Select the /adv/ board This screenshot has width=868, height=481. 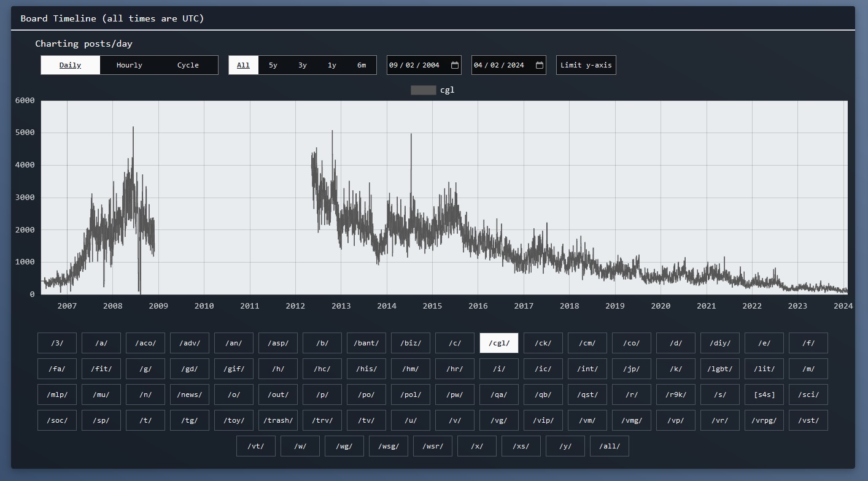coord(190,343)
